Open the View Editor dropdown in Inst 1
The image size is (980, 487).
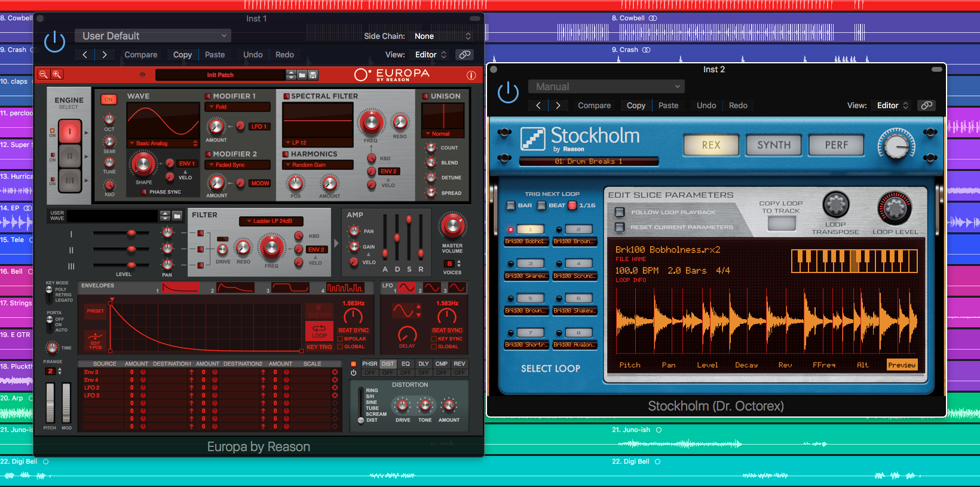[x=430, y=54]
